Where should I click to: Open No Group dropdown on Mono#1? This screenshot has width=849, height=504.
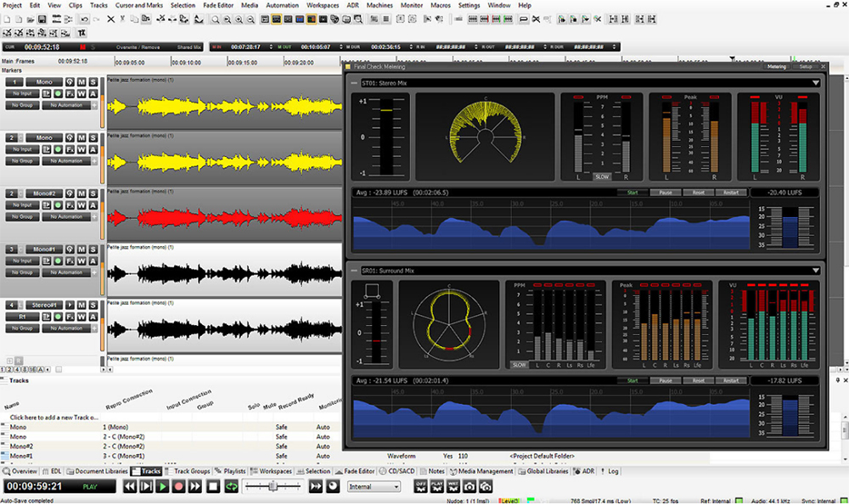coord(22,272)
